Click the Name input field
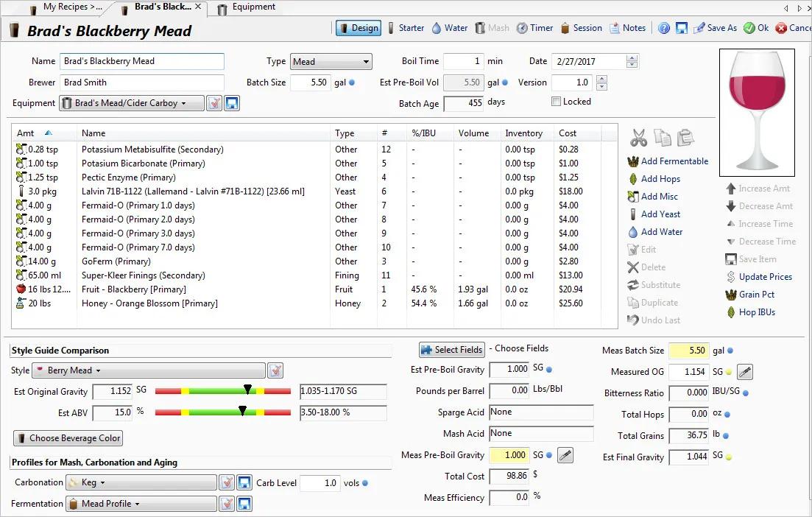This screenshot has width=812, height=517. tap(142, 61)
